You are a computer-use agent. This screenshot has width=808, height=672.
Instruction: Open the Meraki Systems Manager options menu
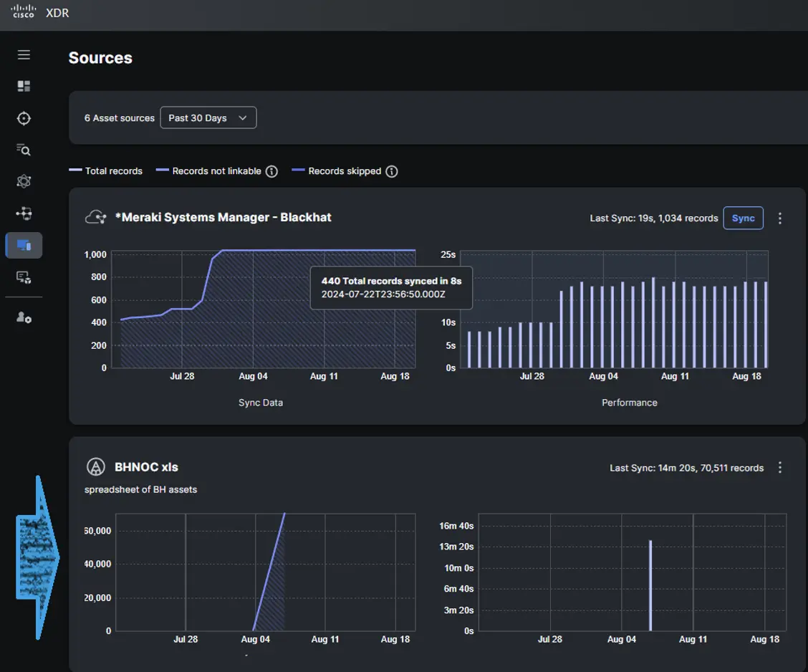click(x=780, y=218)
